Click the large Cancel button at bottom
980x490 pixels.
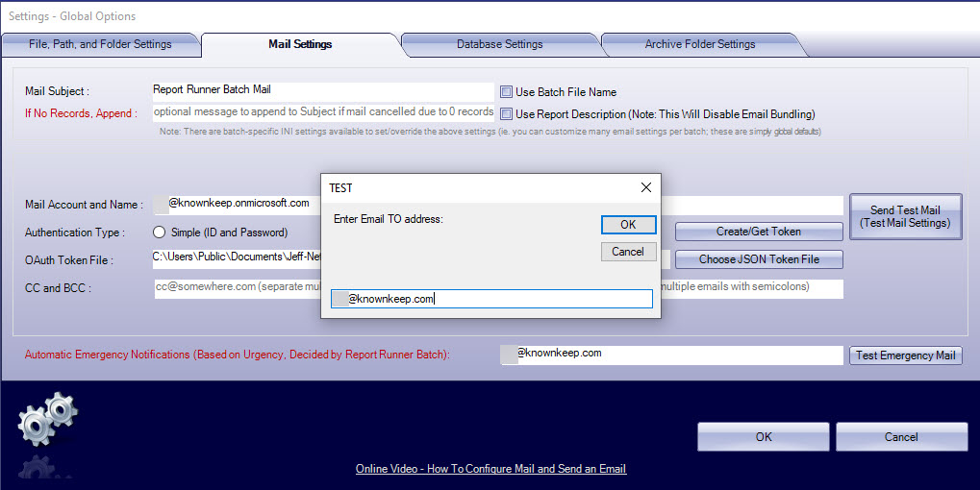tap(900, 437)
